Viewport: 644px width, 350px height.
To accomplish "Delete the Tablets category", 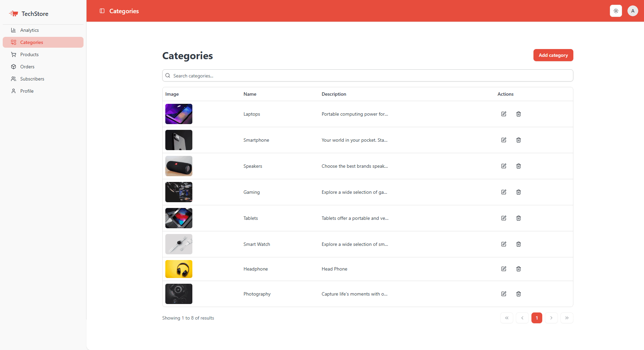I will pos(519,218).
